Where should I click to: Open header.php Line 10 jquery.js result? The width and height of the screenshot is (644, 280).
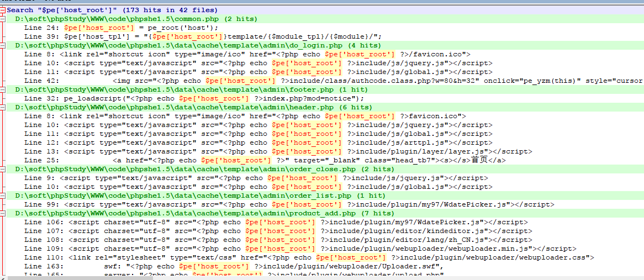pyautogui.click(x=258, y=125)
